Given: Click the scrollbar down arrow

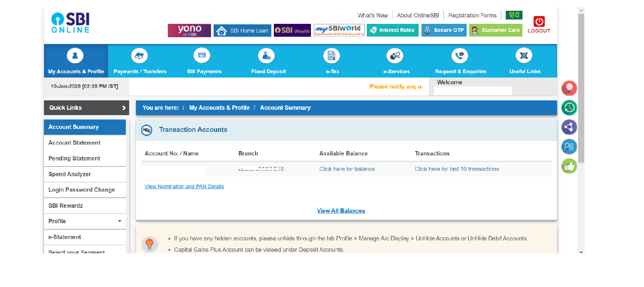Looking at the screenshot, I should click(x=582, y=252).
